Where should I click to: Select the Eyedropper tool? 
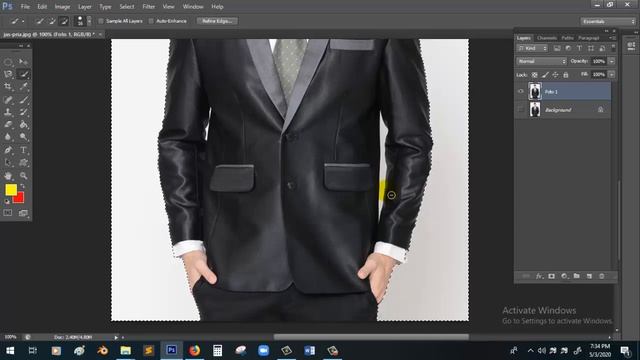pos(23,87)
